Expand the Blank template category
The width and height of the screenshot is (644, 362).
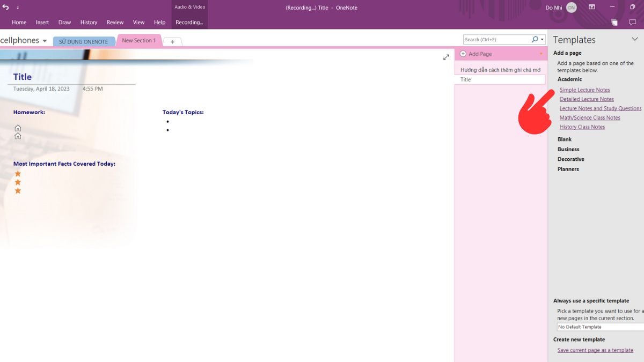[565, 139]
